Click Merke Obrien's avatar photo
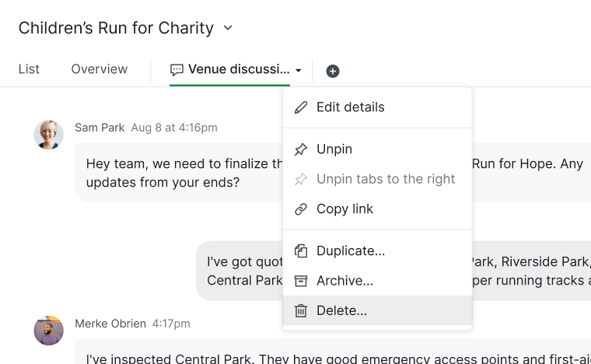591x364 pixels. point(49,331)
